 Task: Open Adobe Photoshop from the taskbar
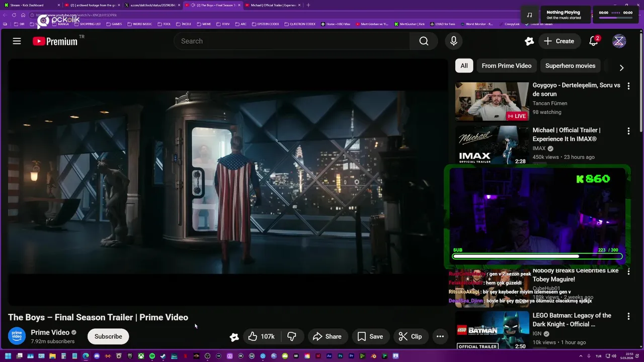coord(340,356)
